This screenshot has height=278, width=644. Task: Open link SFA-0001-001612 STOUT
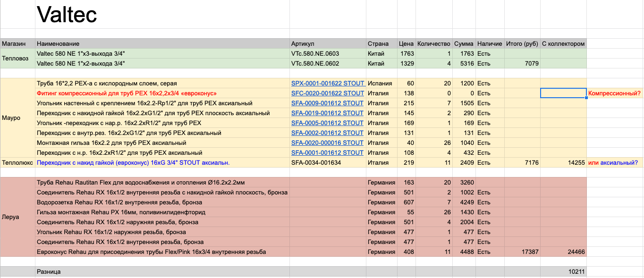pyautogui.click(x=328, y=152)
